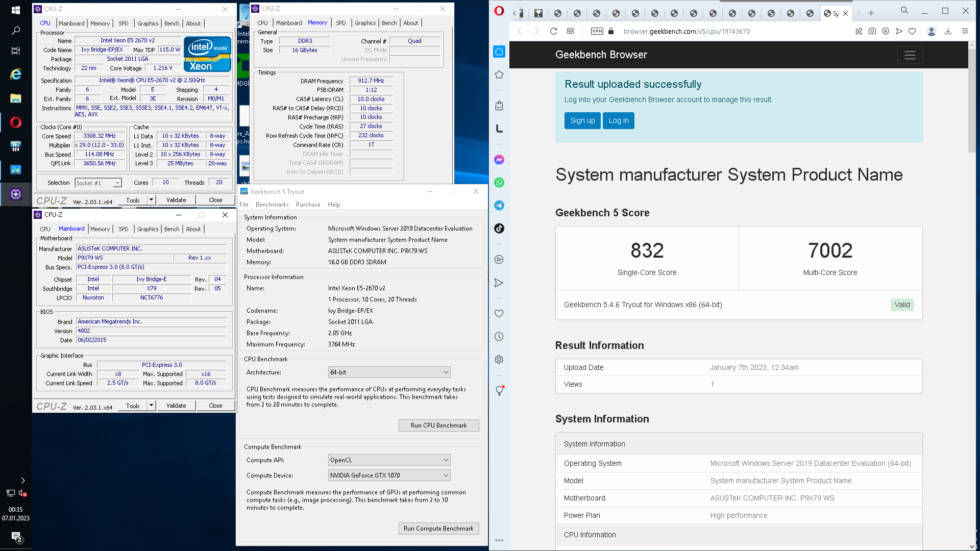Click the Valid result badge
The image size is (980, 551).
click(902, 305)
